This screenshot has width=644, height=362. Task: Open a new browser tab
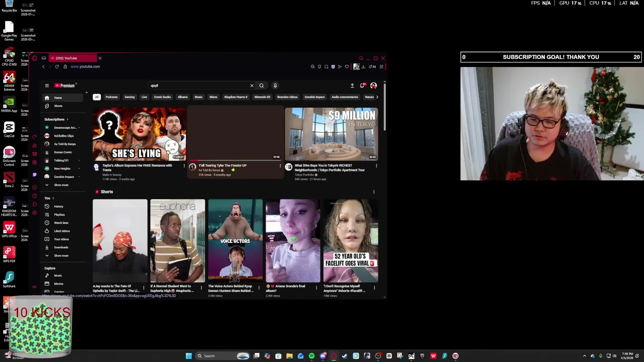click(x=100, y=58)
